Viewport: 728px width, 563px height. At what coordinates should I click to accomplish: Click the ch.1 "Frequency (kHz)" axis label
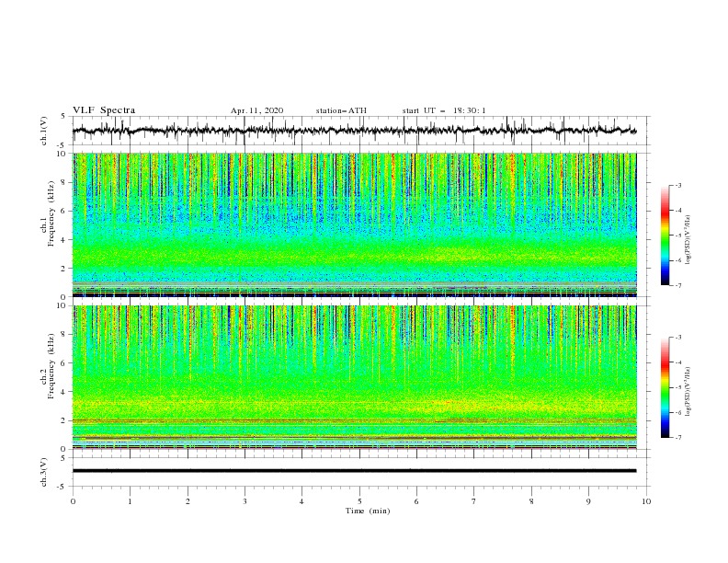(51, 213)
